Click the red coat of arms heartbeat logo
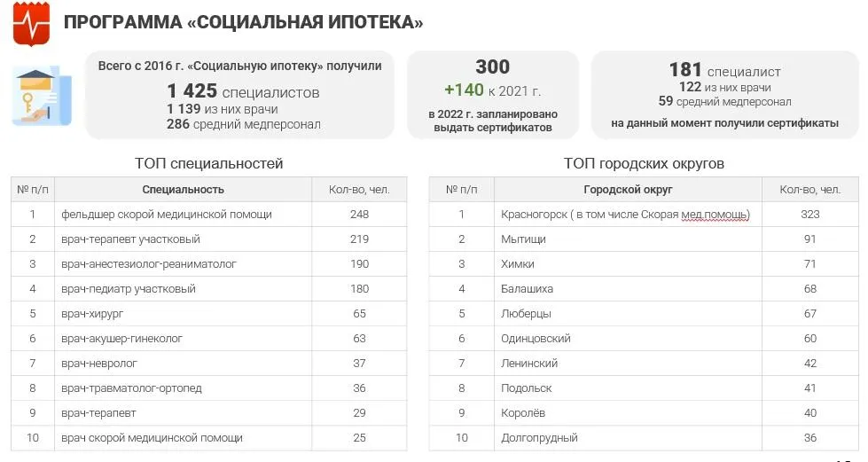The height and width of the screenshot is (462, 868). point(32,24)
